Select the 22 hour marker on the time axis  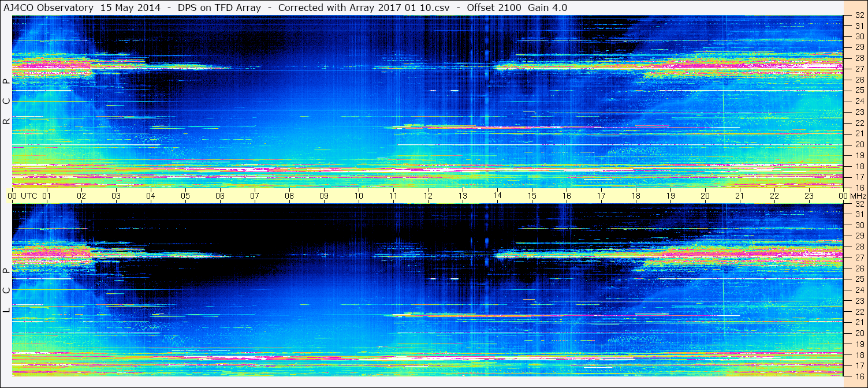point(774,196)
